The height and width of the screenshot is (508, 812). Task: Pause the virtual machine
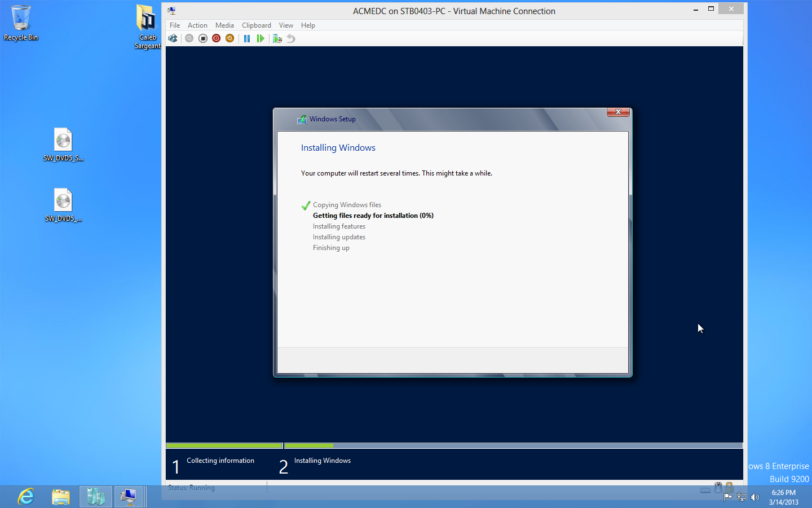click(x=247, y=38)
